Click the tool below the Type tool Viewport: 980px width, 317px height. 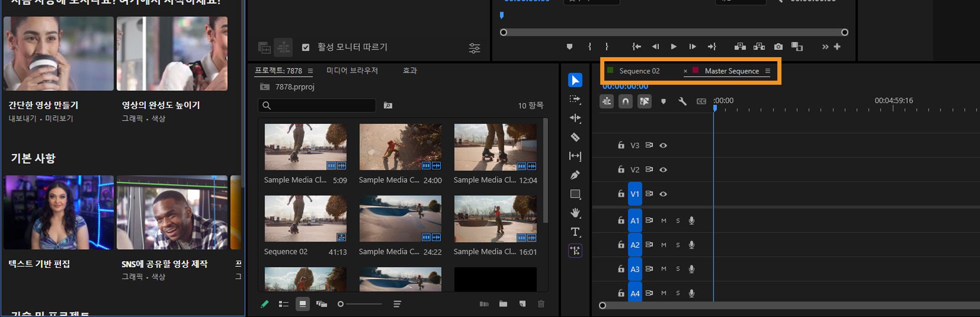pos(575,251)
